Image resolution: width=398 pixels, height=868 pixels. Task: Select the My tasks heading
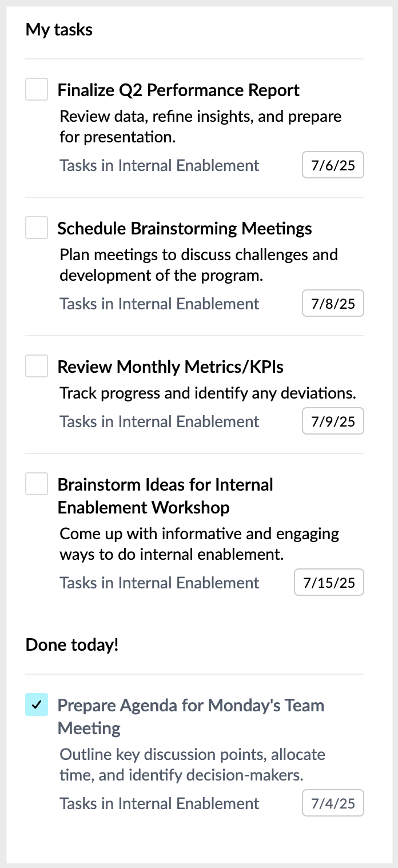[x=59, y=30]
